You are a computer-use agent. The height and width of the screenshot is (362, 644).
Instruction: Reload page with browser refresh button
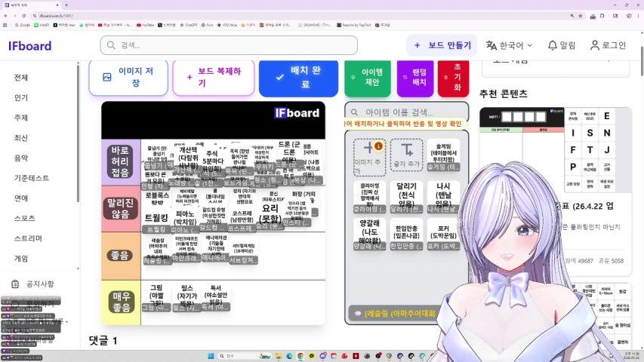coord(24,16)
